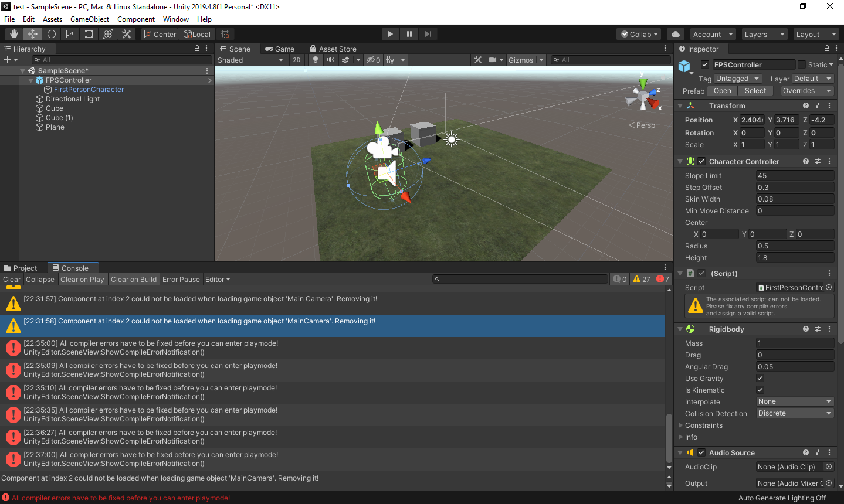Open the Layer Default dropdown
The image size is (844, 504).
pyautogui.click(x=813, y=79)
